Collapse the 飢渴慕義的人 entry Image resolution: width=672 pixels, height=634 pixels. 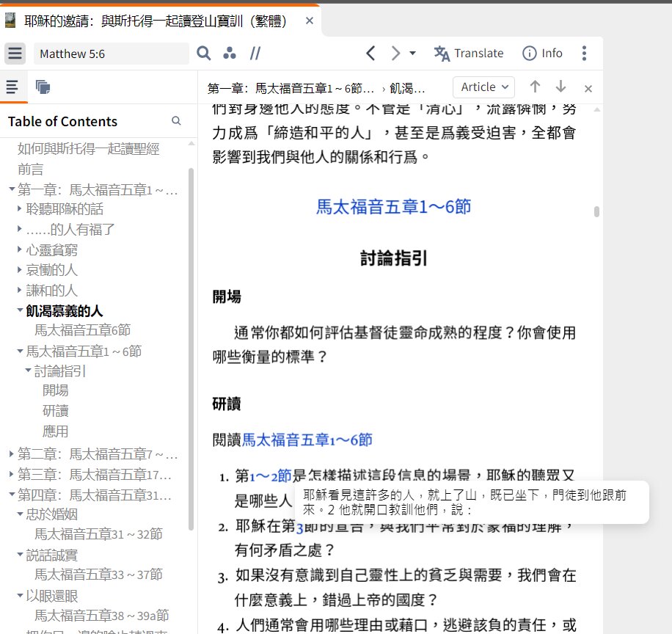pyautogui.click(x=20, y=310)
